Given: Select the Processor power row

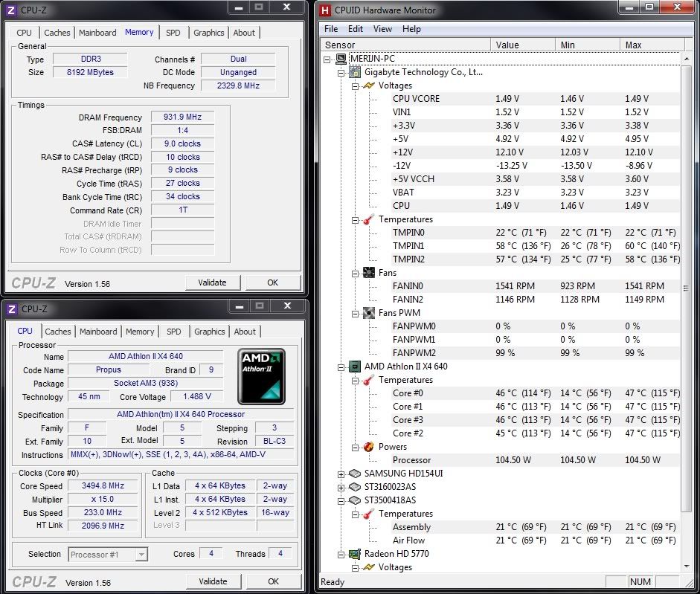Looking at the screenshot, I should pyautogui.click(x=536, y=460).
